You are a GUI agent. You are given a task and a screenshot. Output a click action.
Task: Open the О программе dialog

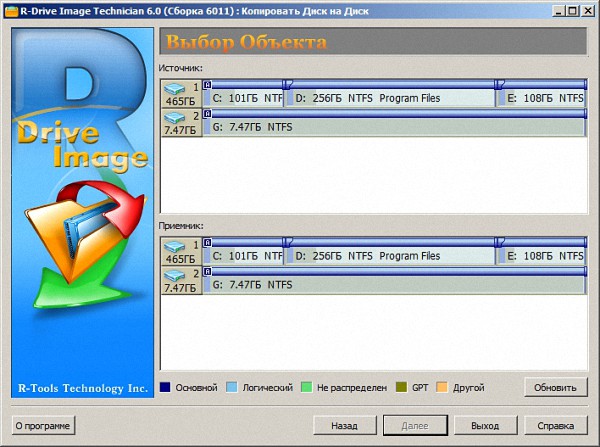pyautogui.click(x=43, y=426)
